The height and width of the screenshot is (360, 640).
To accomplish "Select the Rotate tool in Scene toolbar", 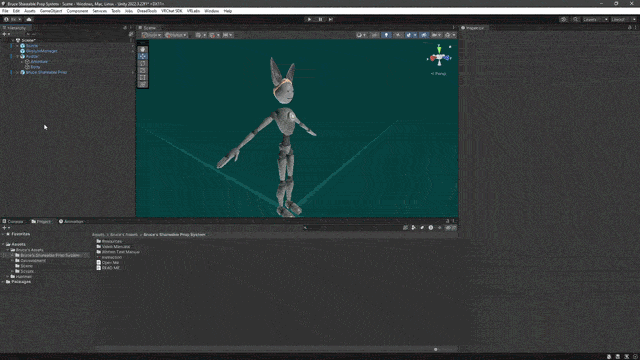I will [x=142, y=63].
